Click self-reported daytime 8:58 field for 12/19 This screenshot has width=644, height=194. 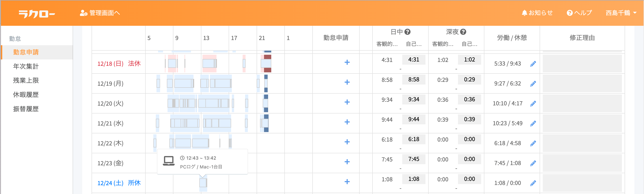pos(414,80)
